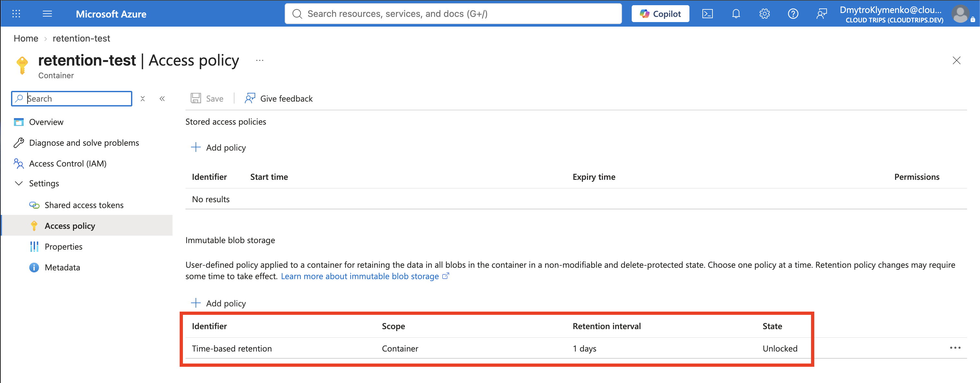Clear the sidebar search box

click(x=143, y=99)
